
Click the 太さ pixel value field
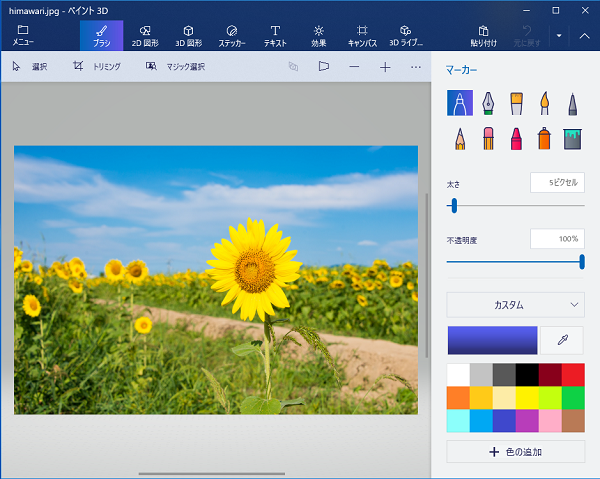557,183
